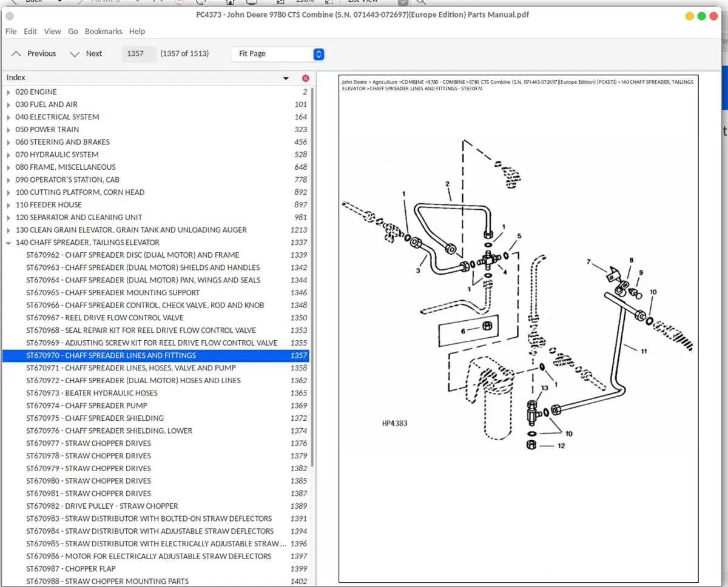728x587 pixels.
Task: Go to the Next page
Action: [86, 54]
